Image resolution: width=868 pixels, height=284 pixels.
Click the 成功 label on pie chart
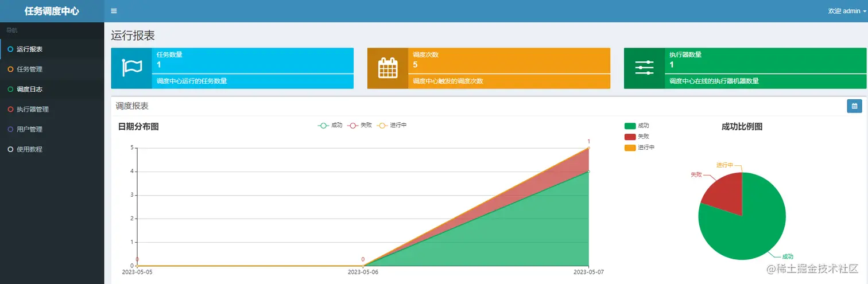click(788, 256)
